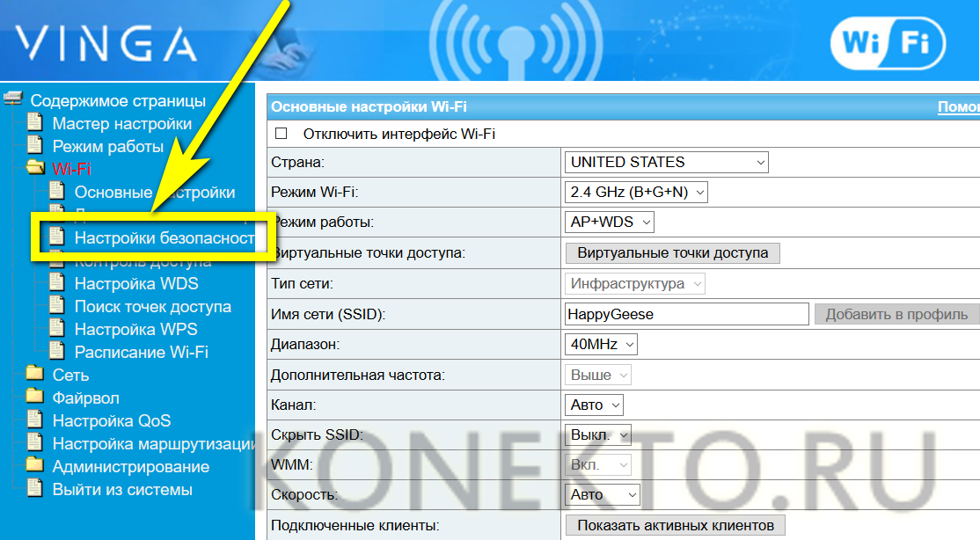This screenshot has height=540, width=980.
Task: Open Настройка WDS menu item
Action: coord(136,283)
